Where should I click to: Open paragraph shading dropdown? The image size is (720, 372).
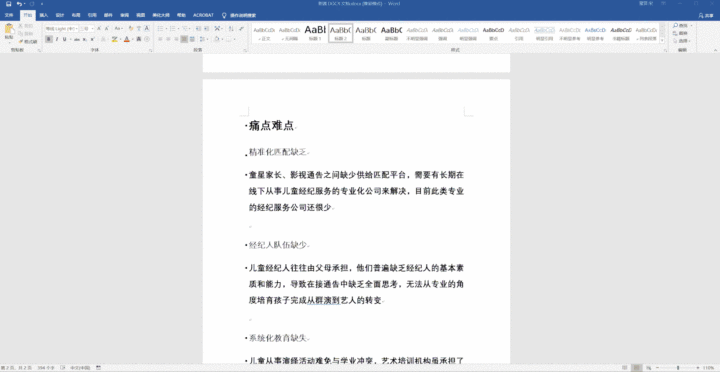click(222, 39)
